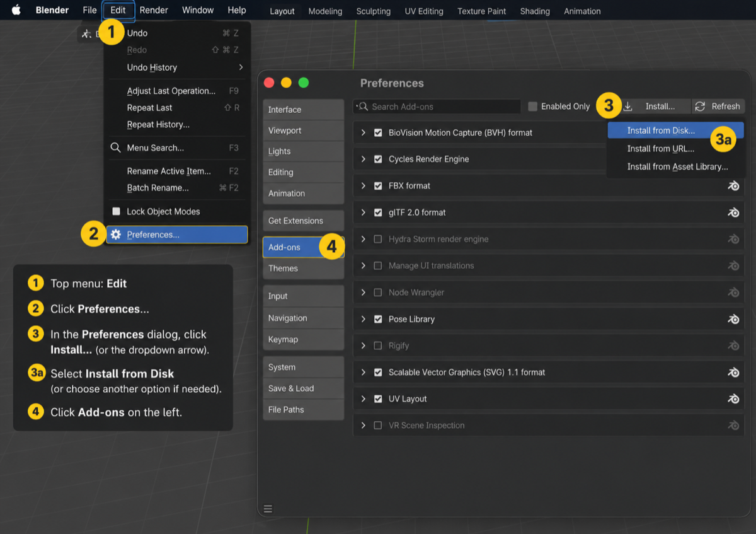
Task: Expand the UV Layout add-on row
Action: 363,398
